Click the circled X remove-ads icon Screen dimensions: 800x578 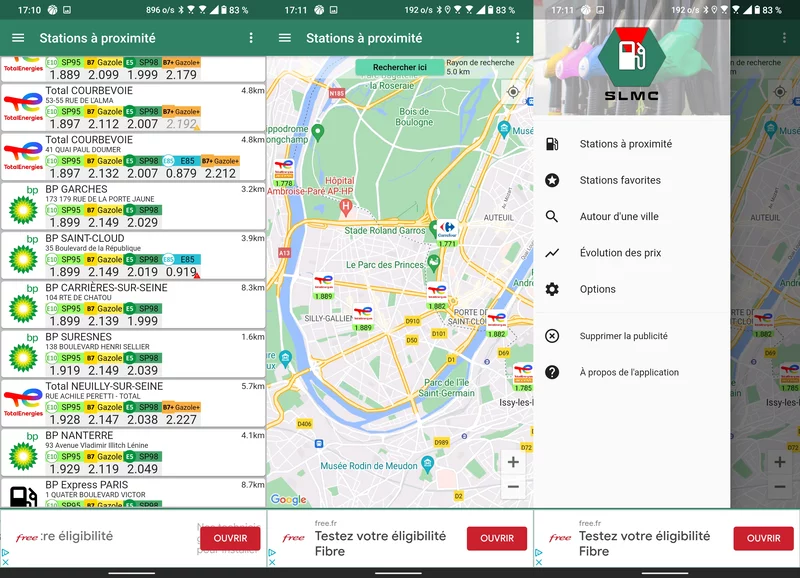pos(552,336)
